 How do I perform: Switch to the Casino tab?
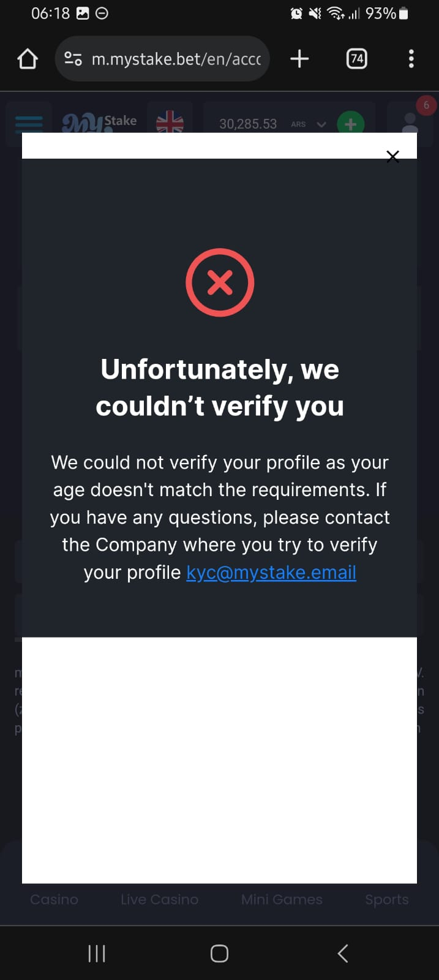click(x=54, y=899)
